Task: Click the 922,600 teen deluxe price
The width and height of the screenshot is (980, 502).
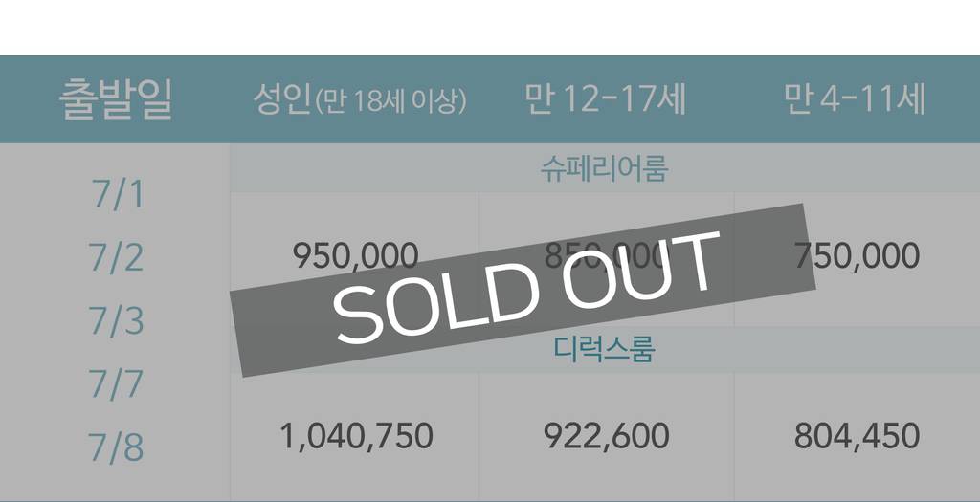Action: tap(606, 436)
